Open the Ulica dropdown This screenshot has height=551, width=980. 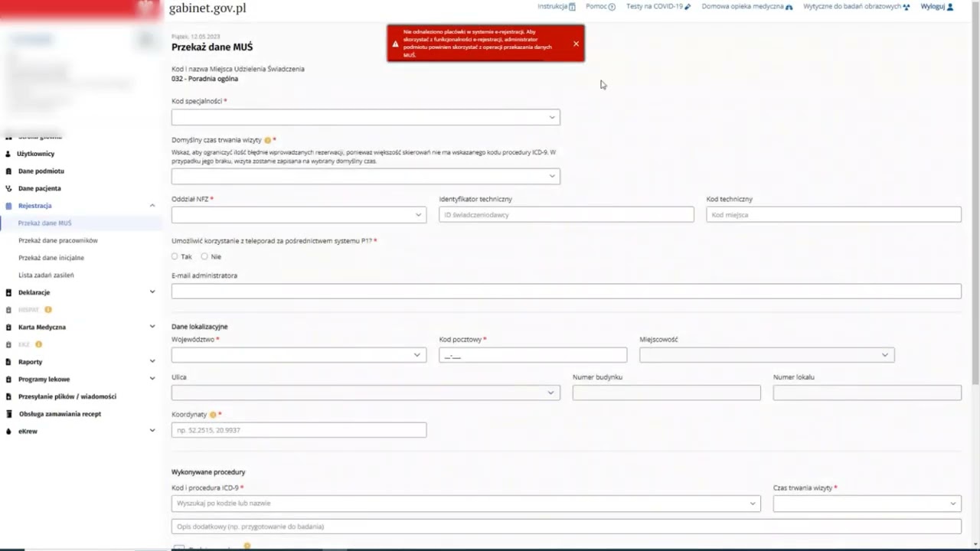point(366,393)
